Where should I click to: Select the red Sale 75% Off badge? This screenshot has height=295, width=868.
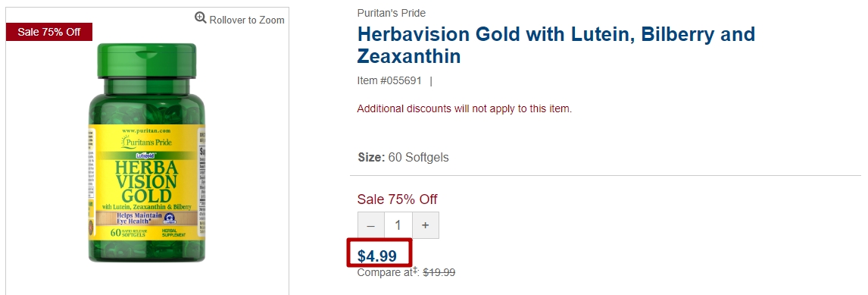coord(49,32)
